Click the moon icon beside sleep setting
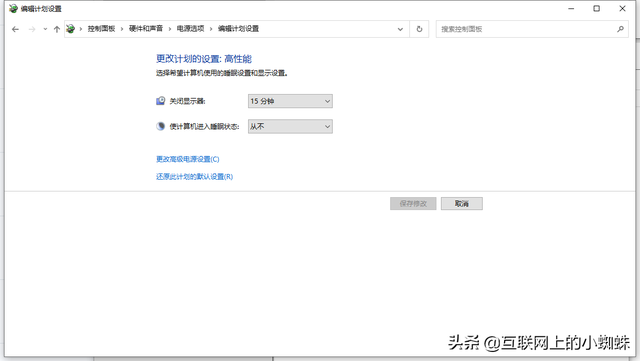Viewport: 640px width, 361px height. [x=161, y=126]
